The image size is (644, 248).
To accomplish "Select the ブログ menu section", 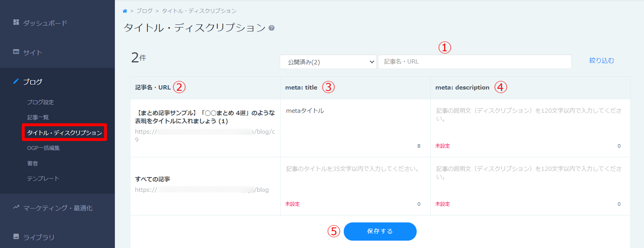I will tap(33, 82).
